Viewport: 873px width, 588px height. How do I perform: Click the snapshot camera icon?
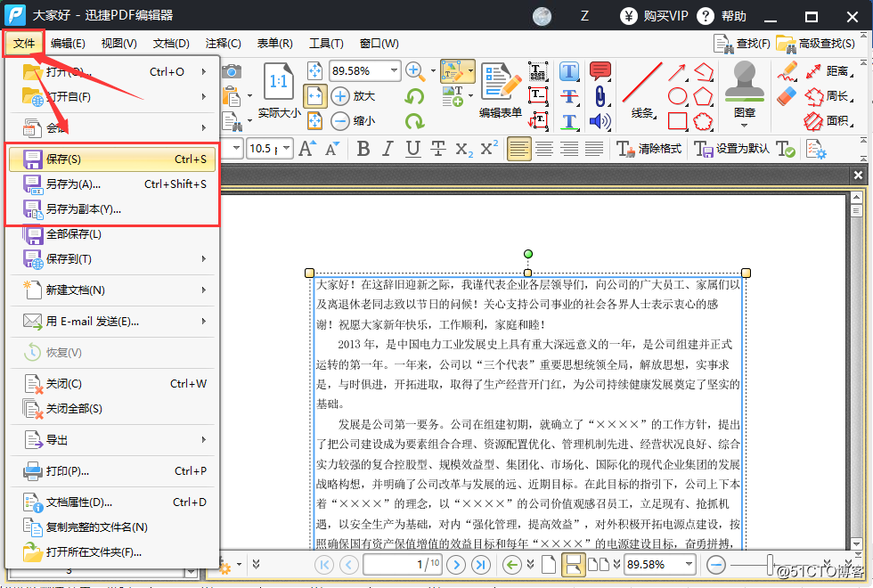(x=232, y=71)
